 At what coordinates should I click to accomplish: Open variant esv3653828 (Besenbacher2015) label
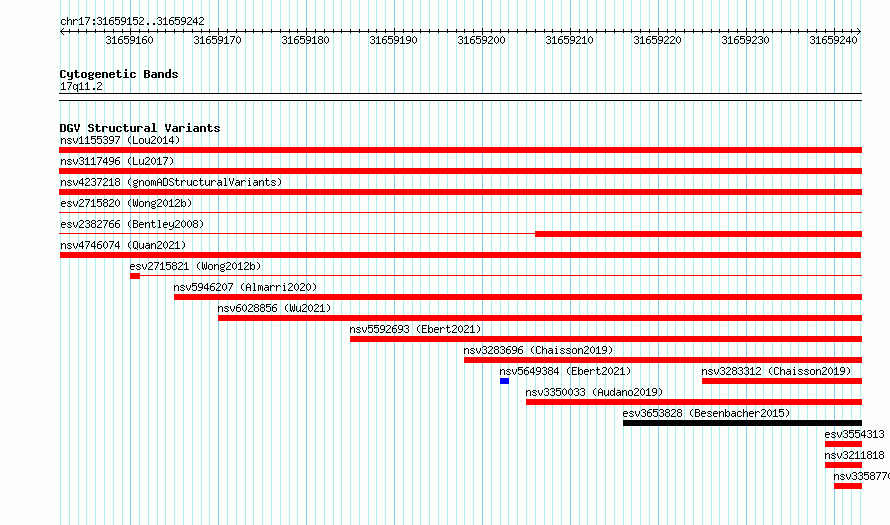coord(706,413)
